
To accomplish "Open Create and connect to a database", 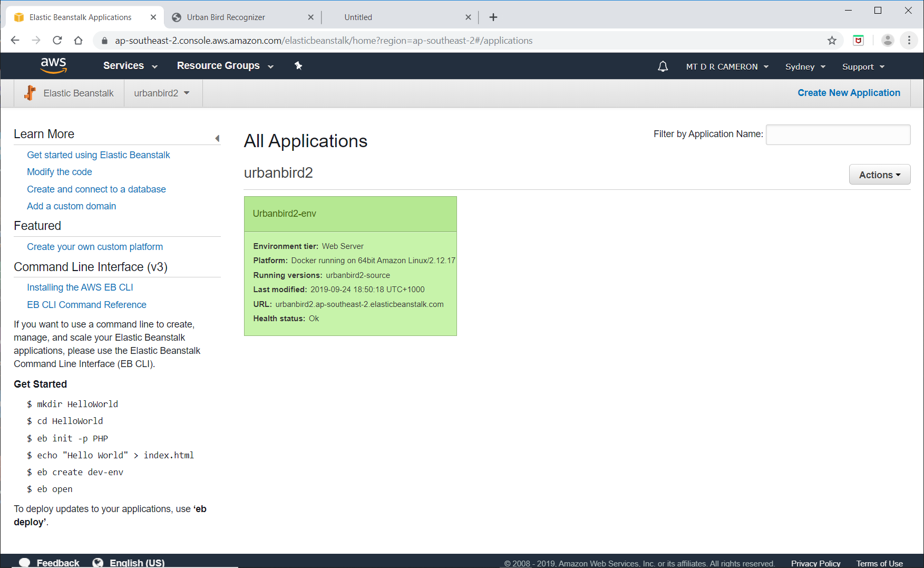I will (96, 189).
